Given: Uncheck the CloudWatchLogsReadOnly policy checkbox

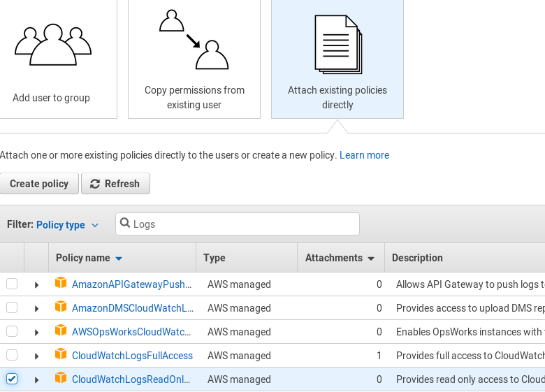Looking at the screenshot, I should (12, 379).
